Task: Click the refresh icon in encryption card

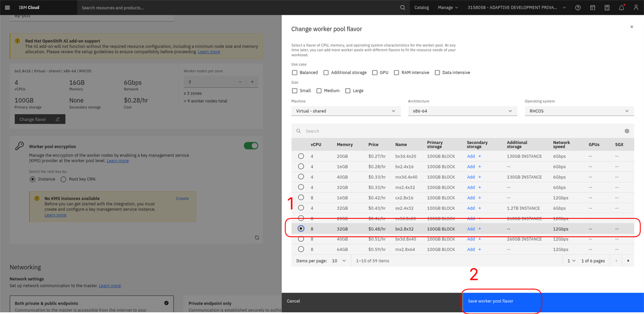Action: [x=257, y=238]
